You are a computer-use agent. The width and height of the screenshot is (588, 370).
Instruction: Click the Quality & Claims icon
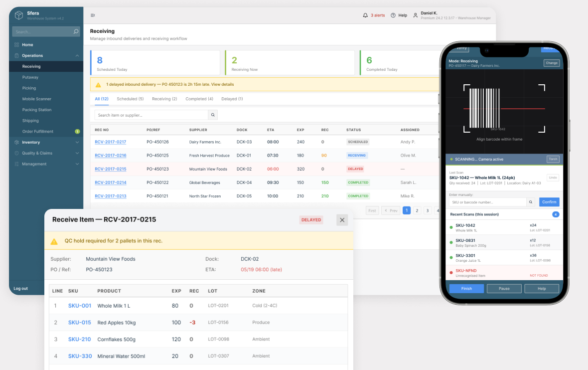pyautogui.click(x=16, y=153)
